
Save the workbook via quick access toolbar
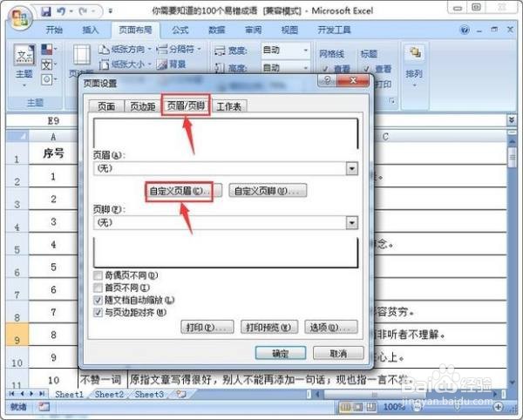coord(46,11)
